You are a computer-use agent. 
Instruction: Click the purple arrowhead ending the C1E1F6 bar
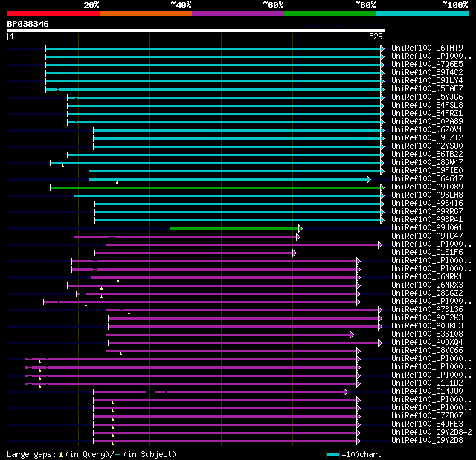coord(295,253)
